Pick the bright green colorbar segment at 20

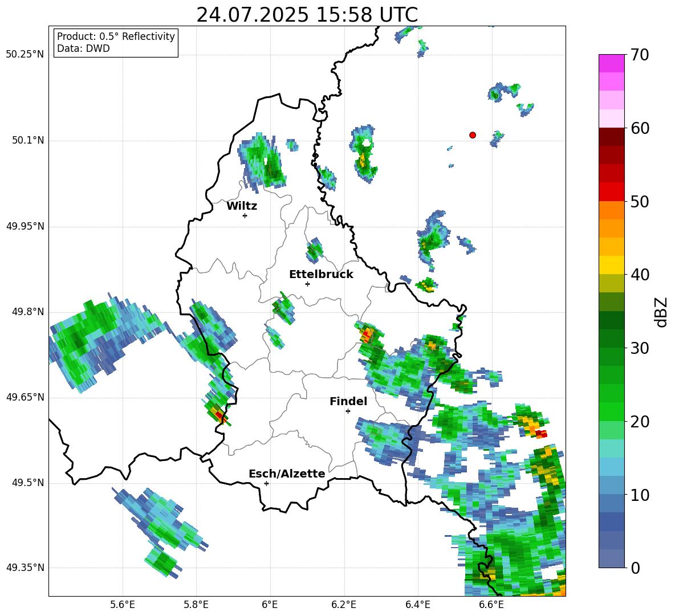(x=611, y=411)
